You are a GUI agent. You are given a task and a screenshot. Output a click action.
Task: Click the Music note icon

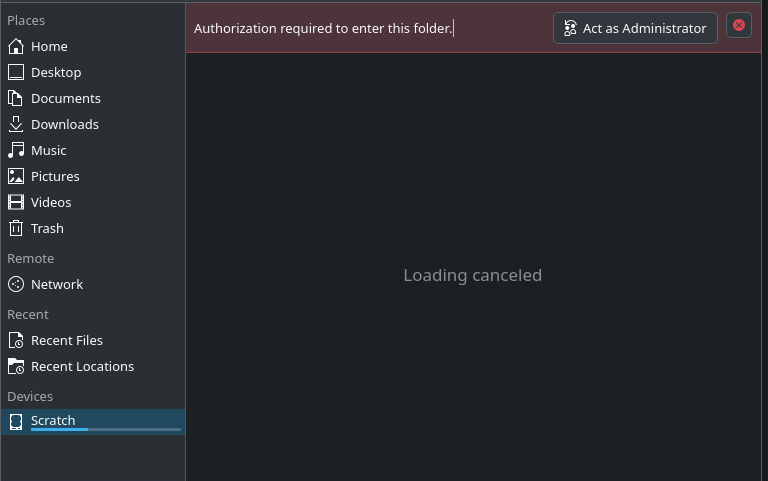[x=16, y=150]
